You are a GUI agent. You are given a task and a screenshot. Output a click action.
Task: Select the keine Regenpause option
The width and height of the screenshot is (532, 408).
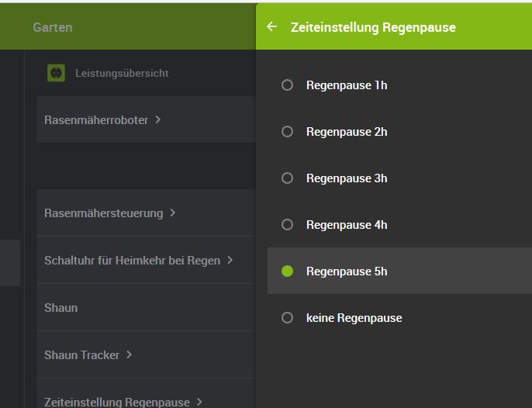coord(288,318)
